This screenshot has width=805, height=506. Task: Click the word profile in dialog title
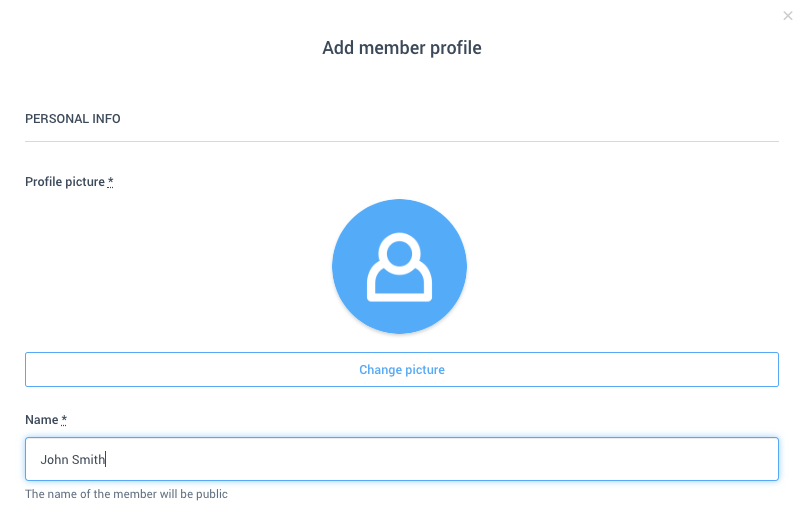(x=456, y=48)
